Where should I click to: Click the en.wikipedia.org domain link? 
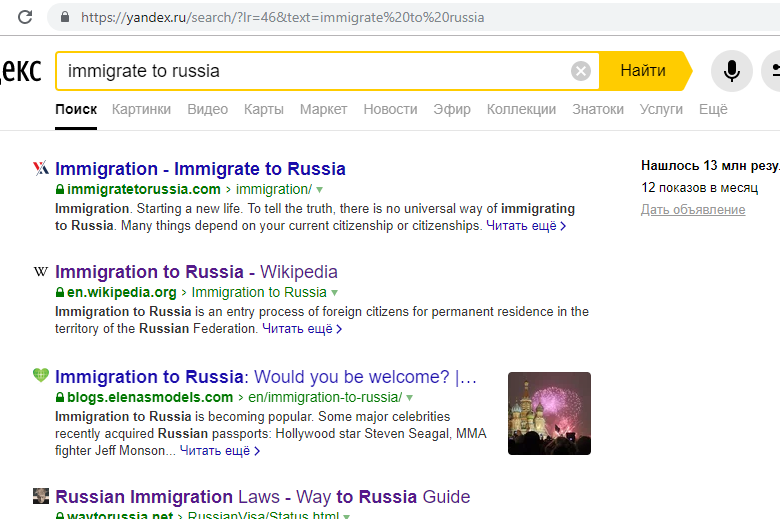point(122,292)
